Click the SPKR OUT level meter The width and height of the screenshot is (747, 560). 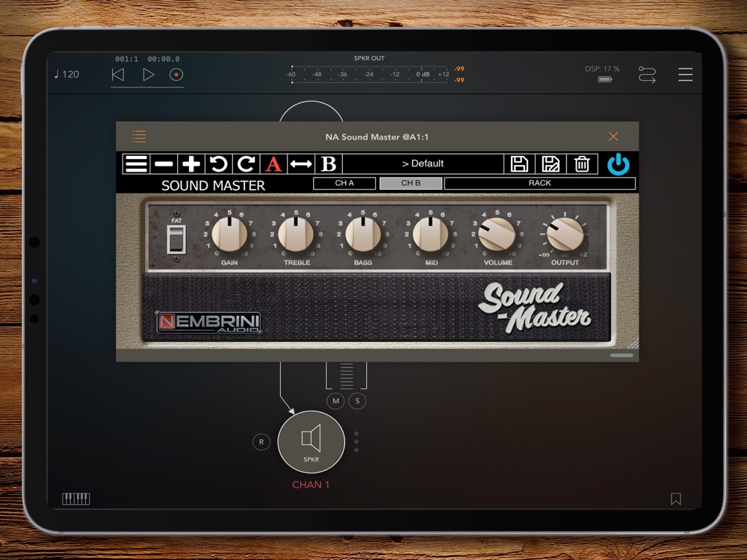tap(369, 74)
